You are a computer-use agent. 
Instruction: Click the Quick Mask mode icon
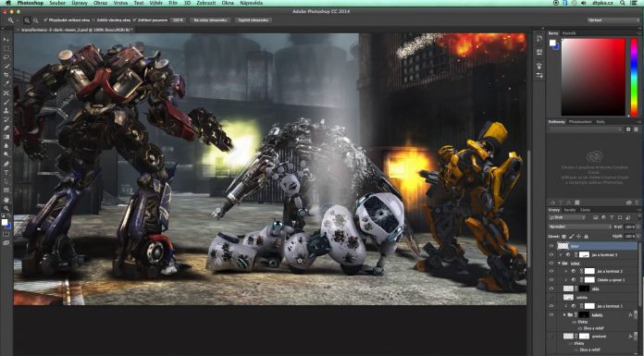(6, 234)
